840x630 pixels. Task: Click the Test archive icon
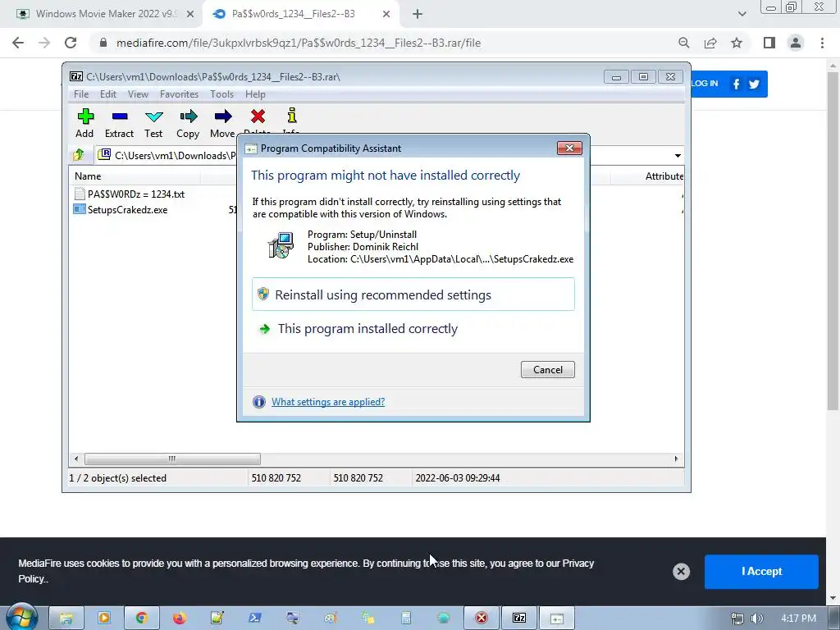tap(153, 116)
